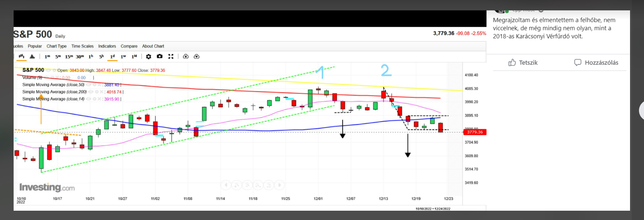644x220 pixels.
Task: Select the 5m timeframe
Action: (x=58, y=57)
